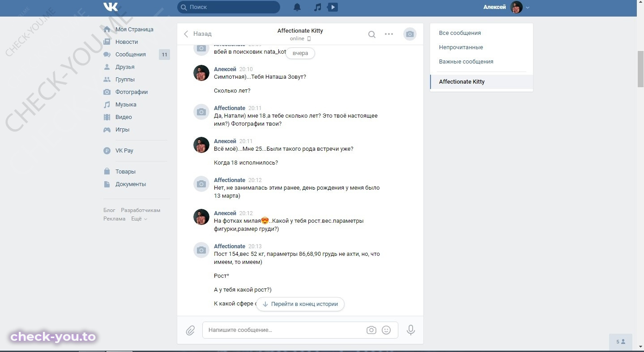The image size is (644, 352).
Task: Focus the Поиск search field
Action: tap(229, 7)
